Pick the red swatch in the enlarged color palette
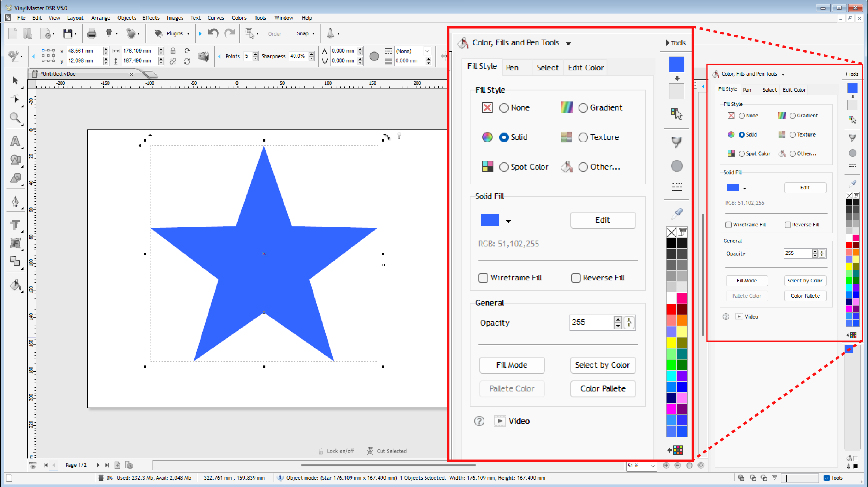868x487 pixels. 671,309
